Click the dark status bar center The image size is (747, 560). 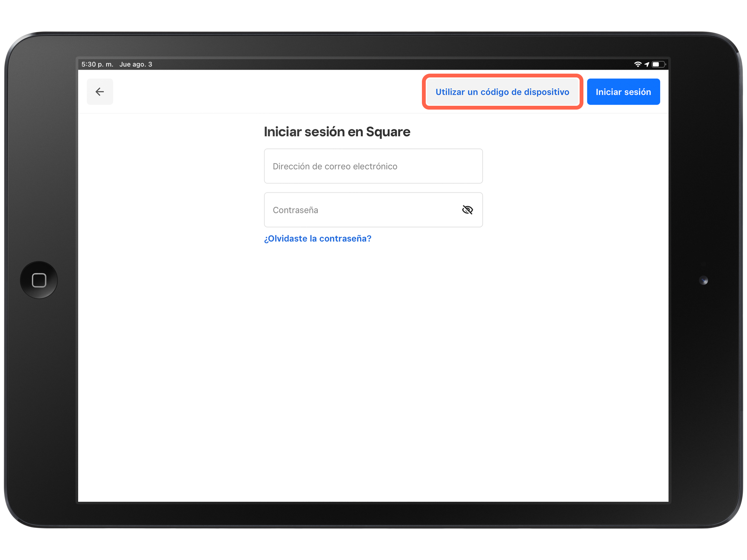tap(373, 64)
